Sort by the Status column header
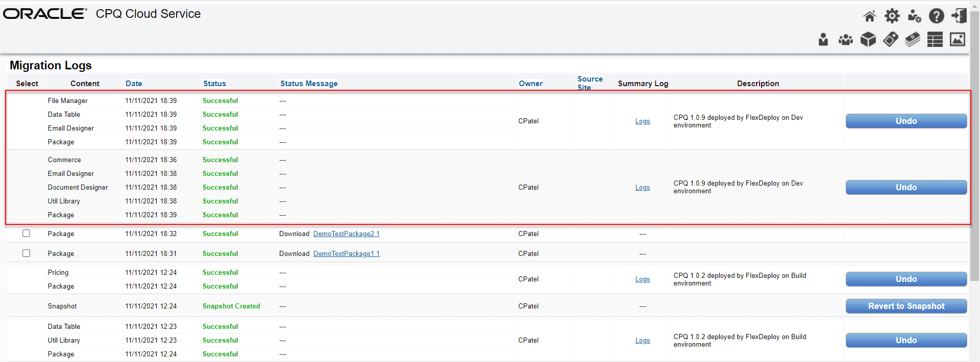This screenshot has height=362, width=980. pyautogui.click(x=214, y=84)
